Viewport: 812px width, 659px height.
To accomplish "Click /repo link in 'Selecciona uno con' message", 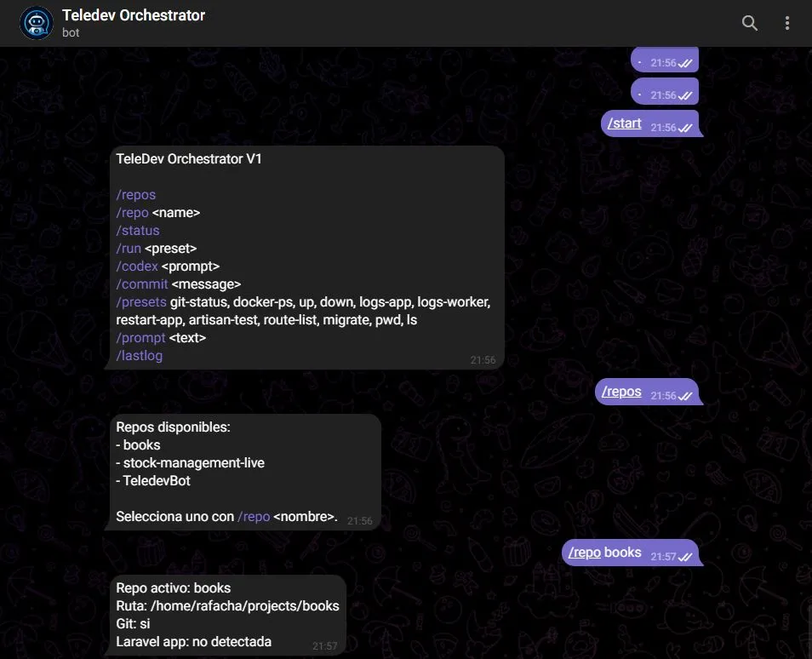I will click(254, 517).
